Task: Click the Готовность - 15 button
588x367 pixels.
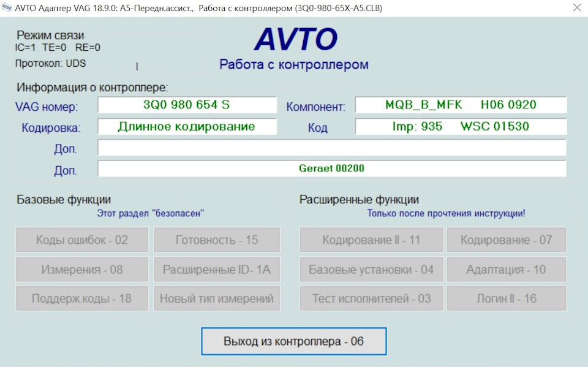Action: (x=217, y=240)
